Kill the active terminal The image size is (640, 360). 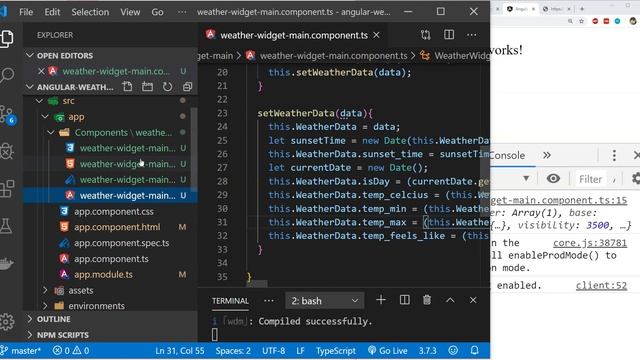coord(427,300)
